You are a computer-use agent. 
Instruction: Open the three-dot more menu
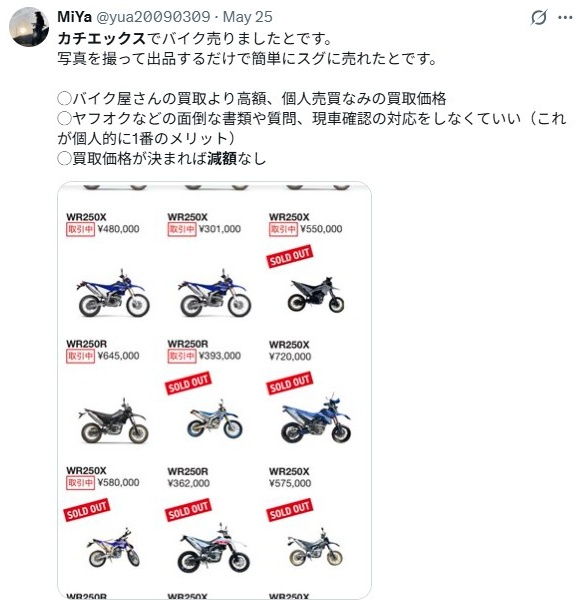(565, 17)
